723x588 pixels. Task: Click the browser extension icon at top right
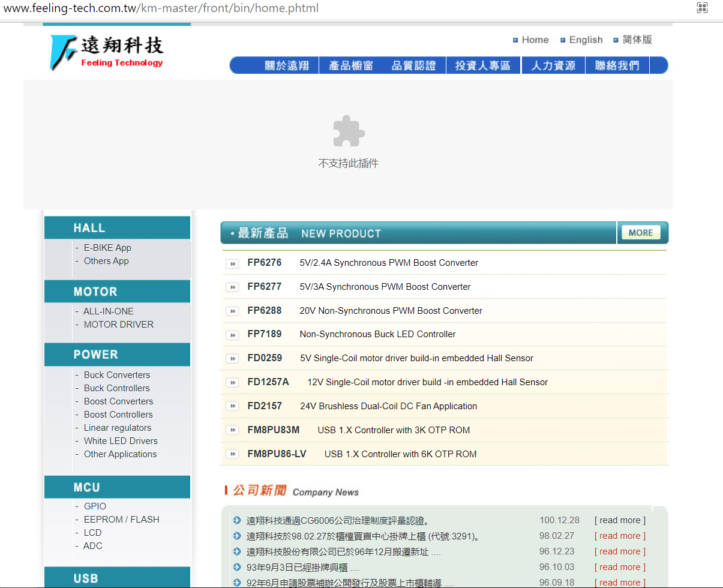click(x=702, y=8)
